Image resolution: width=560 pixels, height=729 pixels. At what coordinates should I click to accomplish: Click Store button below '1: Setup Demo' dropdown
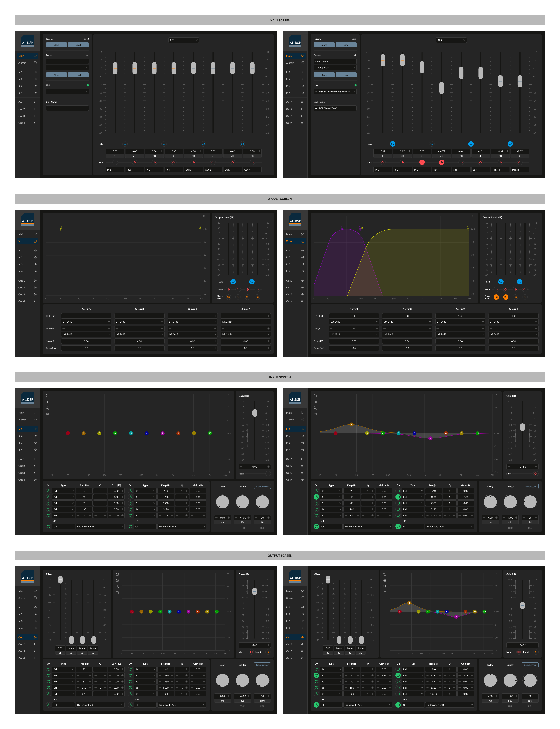point(324,75)
